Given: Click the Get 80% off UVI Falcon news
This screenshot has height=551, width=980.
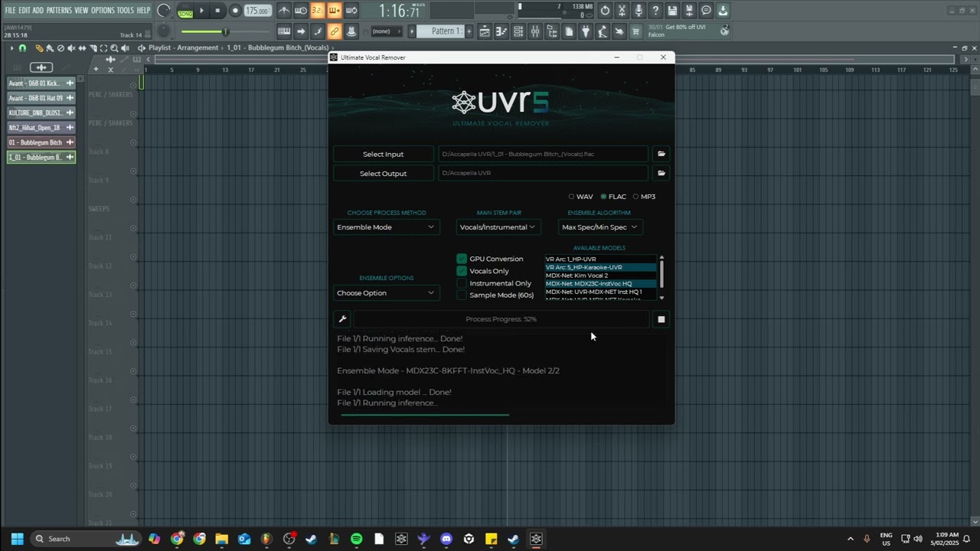Looking at the screenshot, I should tap(689, 31).
